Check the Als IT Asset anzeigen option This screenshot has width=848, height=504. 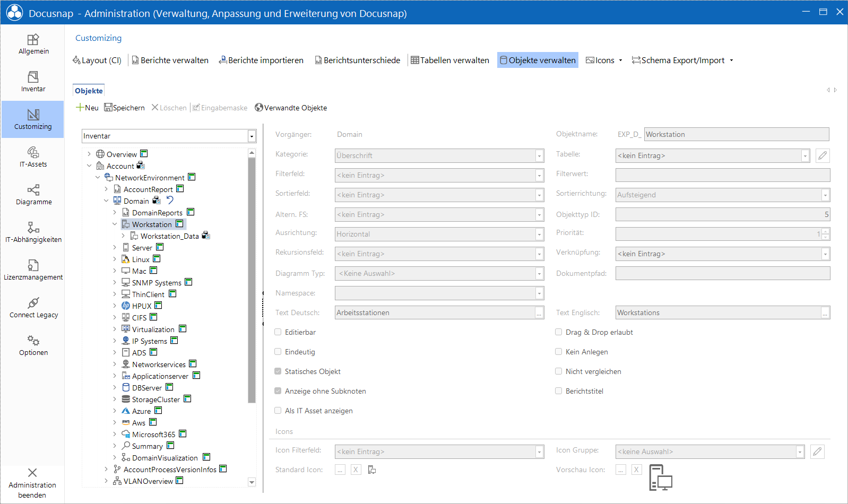pyautogui.click(x=278, y=411)
